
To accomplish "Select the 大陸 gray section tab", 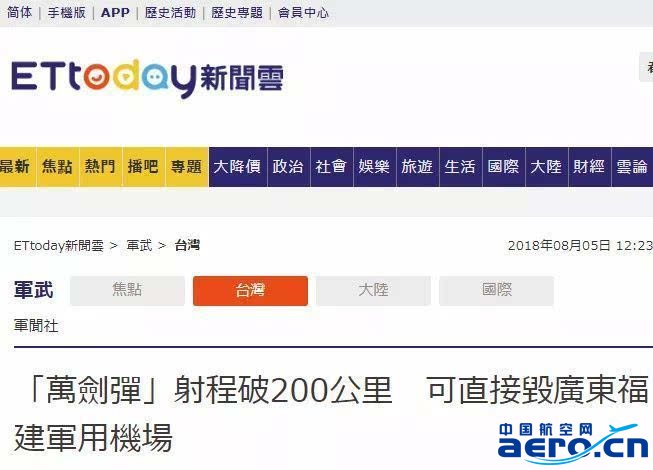I will [x=373, y=291].
